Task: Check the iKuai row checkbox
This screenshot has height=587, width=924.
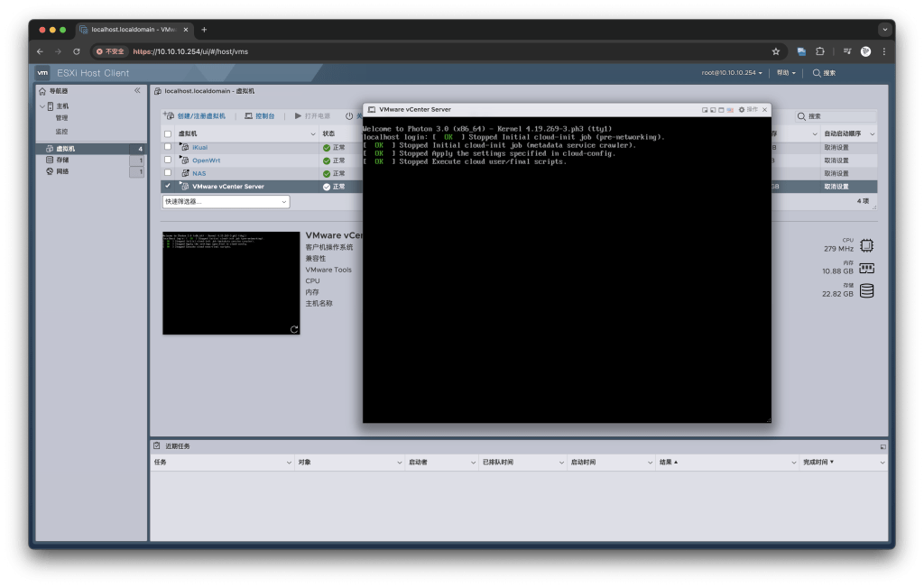Action: tap(168, 147)
